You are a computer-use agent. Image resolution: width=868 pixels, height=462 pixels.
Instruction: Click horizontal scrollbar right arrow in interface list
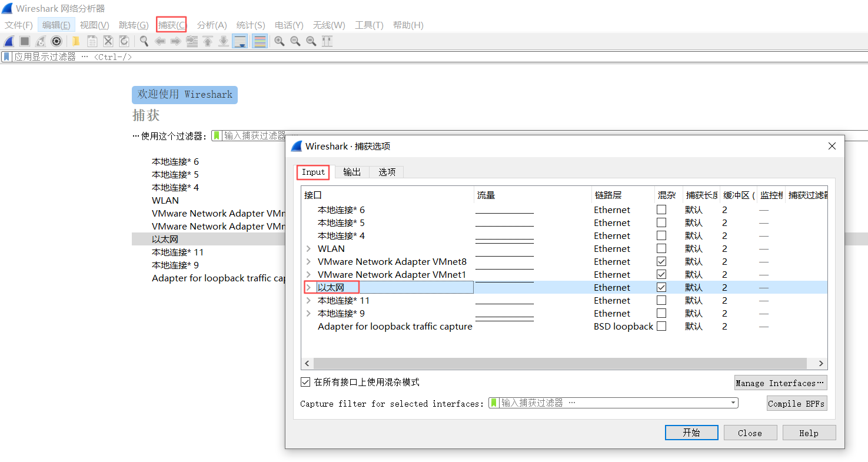point(822,364)
